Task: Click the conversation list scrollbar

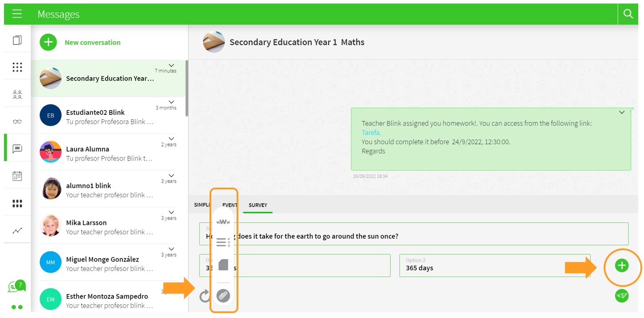Action: (186, 89)
